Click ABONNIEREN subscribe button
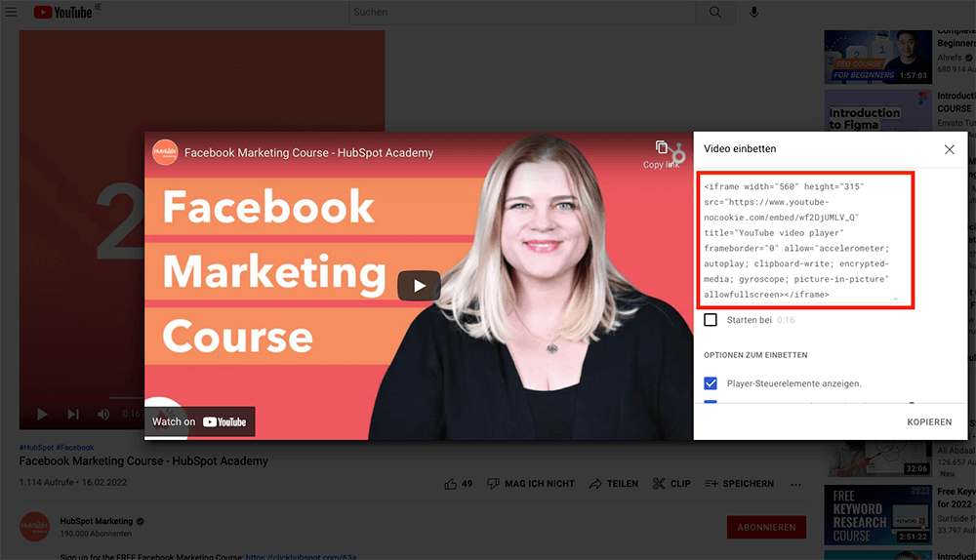The image size is (976, 560). click(x=766, y=527)
